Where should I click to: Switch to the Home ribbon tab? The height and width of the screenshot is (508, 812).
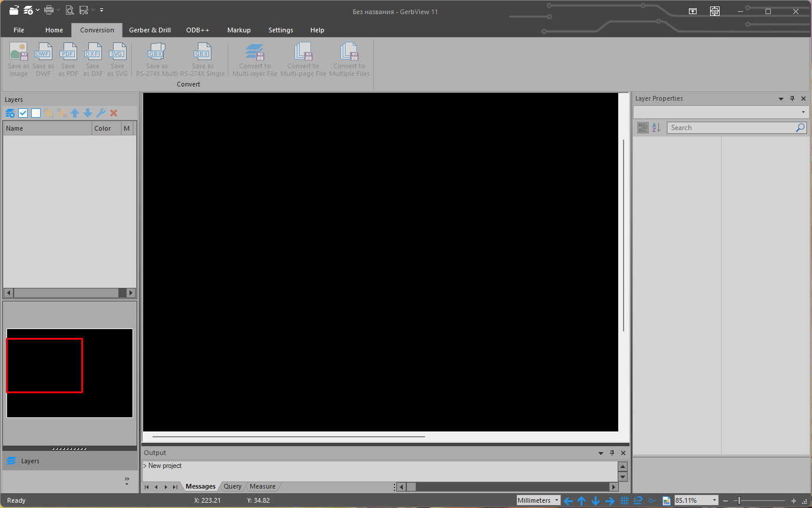[x=54, y=30]
